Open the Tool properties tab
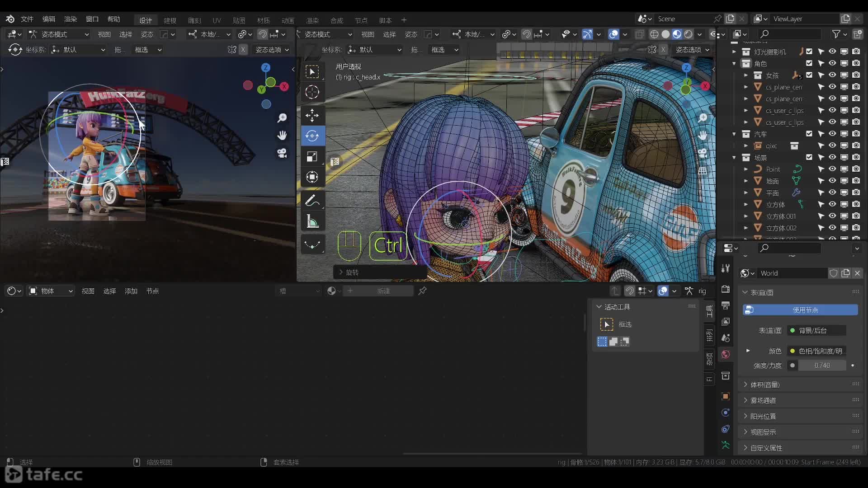The image size is (868, 488). pyautogui.click(x=726, y=268)
